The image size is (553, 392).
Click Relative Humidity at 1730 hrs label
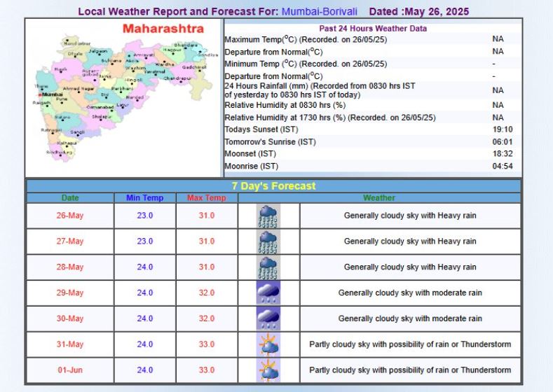(x=330, y=118)
